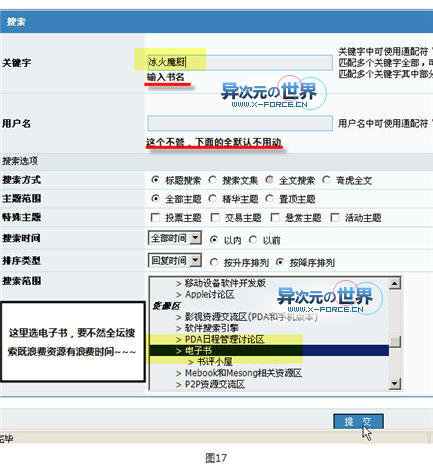Screen dimensions: 433x472
Task: Click the 关键字 keyword input field
Action: [240, 62]
